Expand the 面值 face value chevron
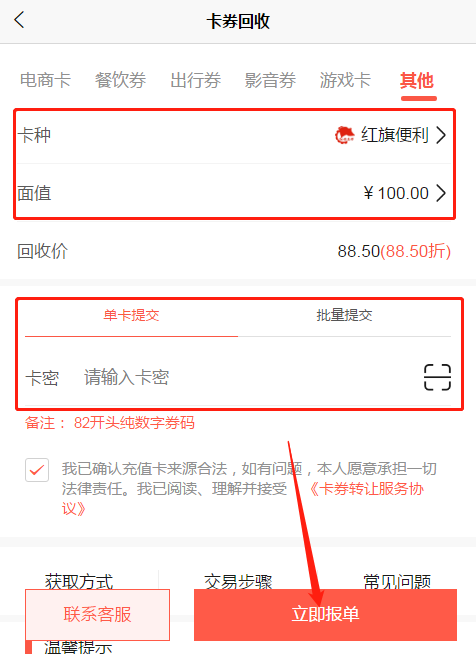 [441, 193]
